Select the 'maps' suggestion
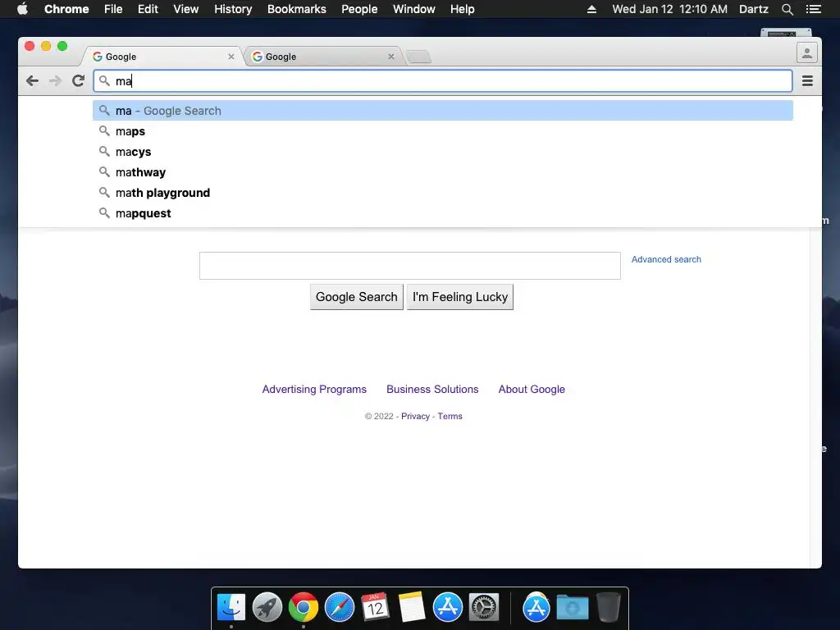The width and height of the screenshot is (840, 630). pos(442,131)
